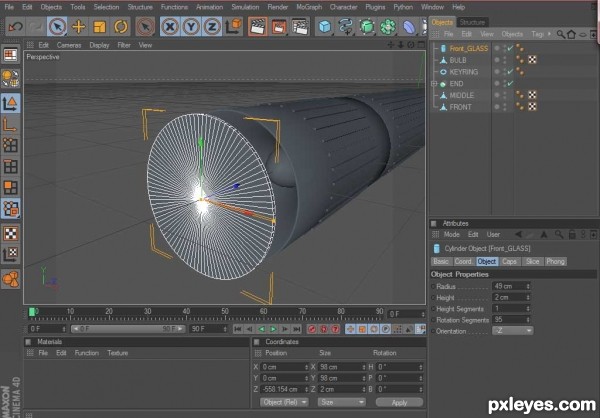Click the record keyframe button
Image resolution: width=600 pixels, height=418 pixels.
[312, 329]
